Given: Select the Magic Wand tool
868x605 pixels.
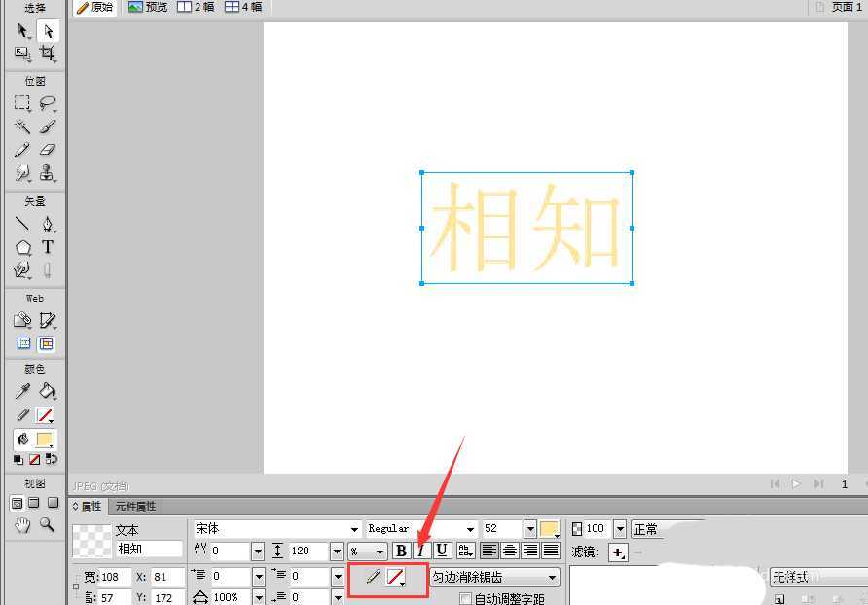Looking at the screenshot, I should pos(23,125).
